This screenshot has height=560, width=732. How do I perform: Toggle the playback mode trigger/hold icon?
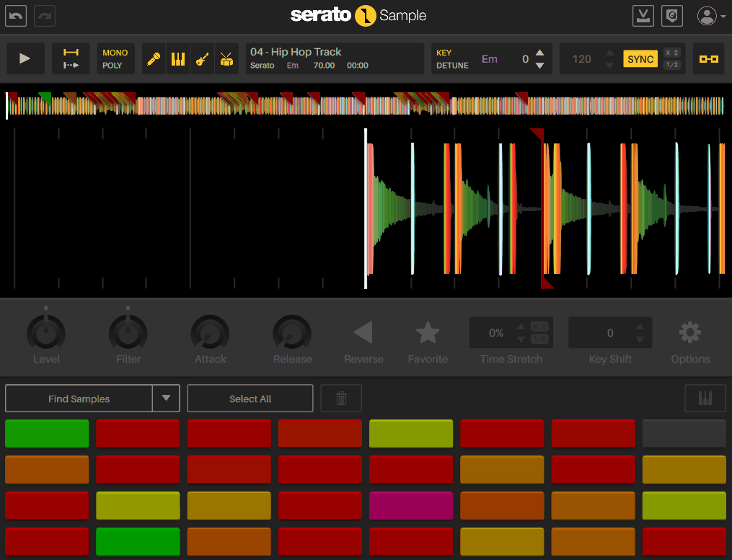pos(71,59)
